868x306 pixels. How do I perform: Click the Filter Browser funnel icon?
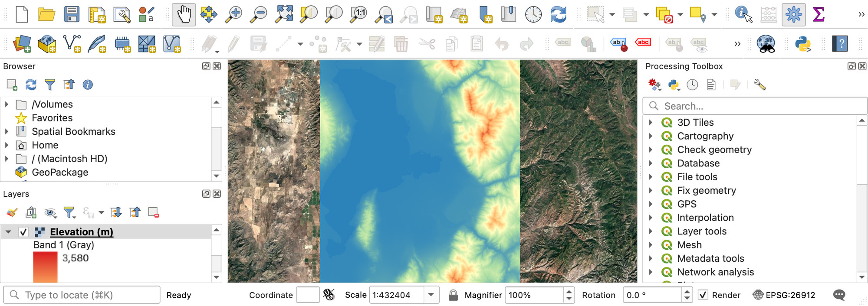[x=50, y=85]
